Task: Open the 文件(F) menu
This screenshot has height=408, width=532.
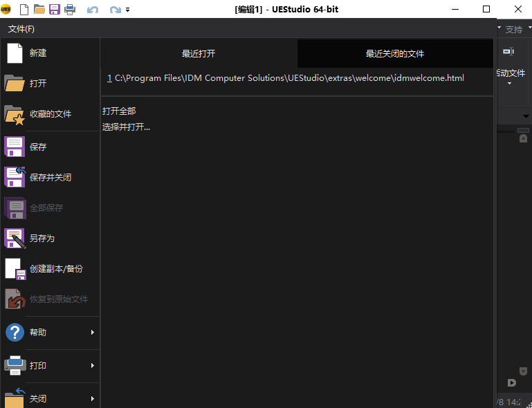Action: coord(21,29)
